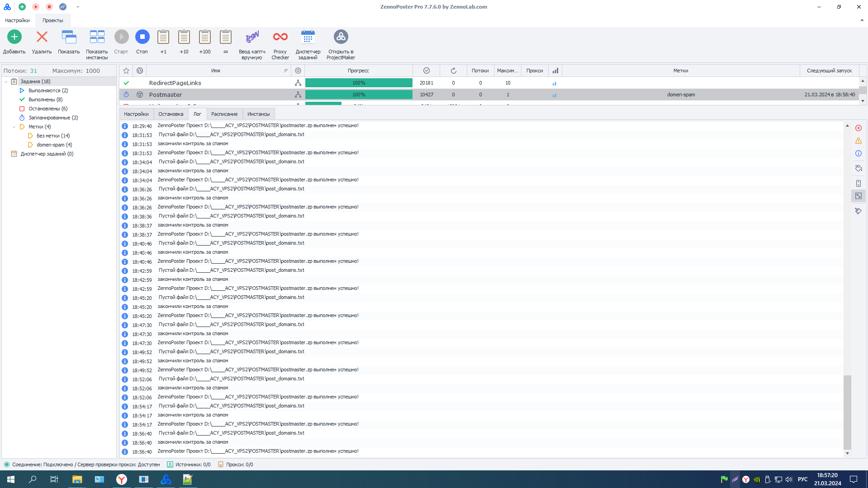868x488 pixels.
Task: Toggle the highlighted expand-log icon
Action: 859,196
